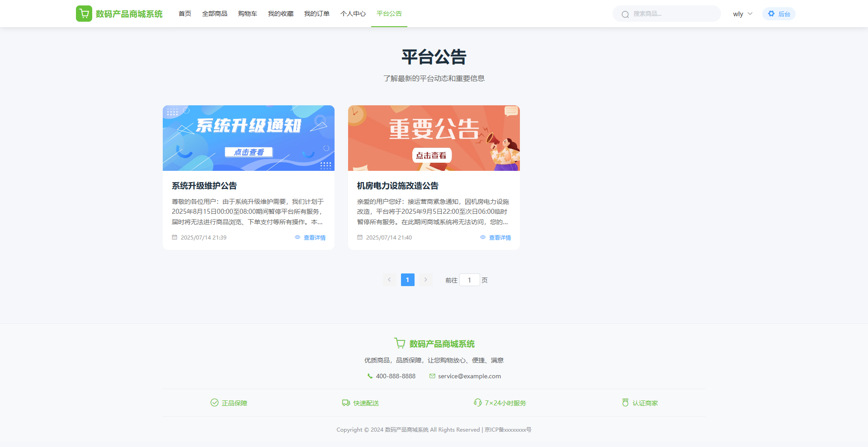Screen dimensions: 868x447
Task: Go to next page arrow
Action: point(425,280)
